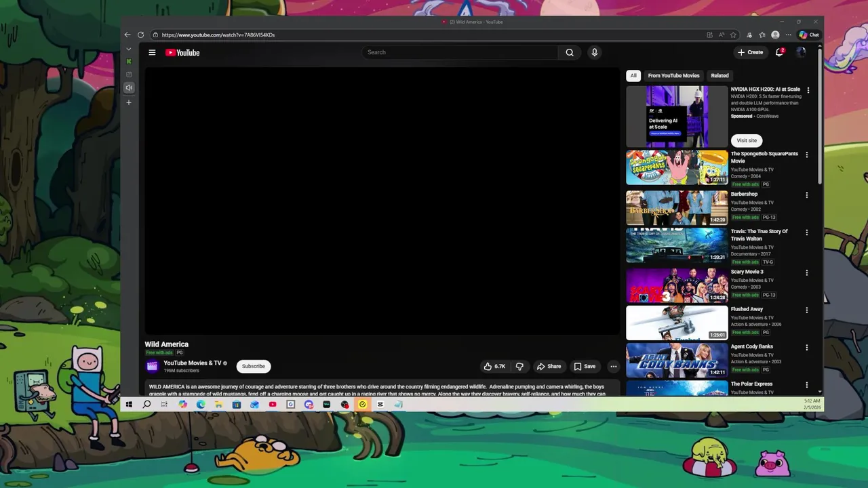The height and width of the screenshot is (488, 868).
Task: Open Favorites list toolbar icon
Action: point(762,35)
